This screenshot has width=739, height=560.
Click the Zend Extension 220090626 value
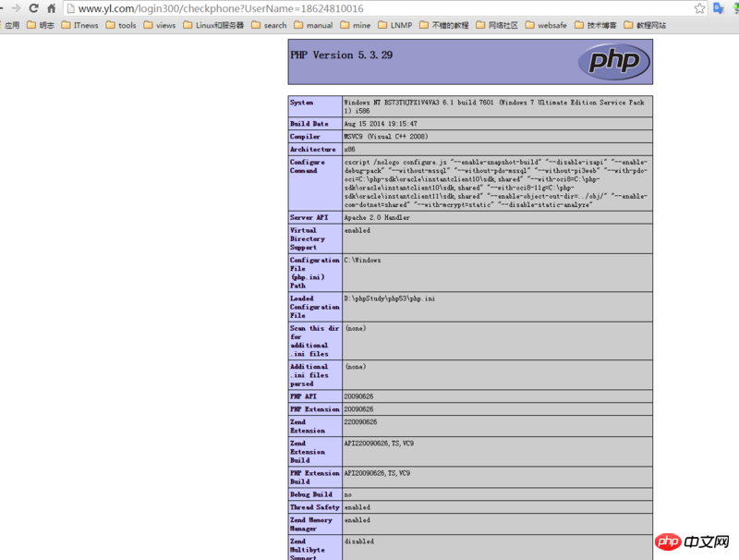(360, 422)
